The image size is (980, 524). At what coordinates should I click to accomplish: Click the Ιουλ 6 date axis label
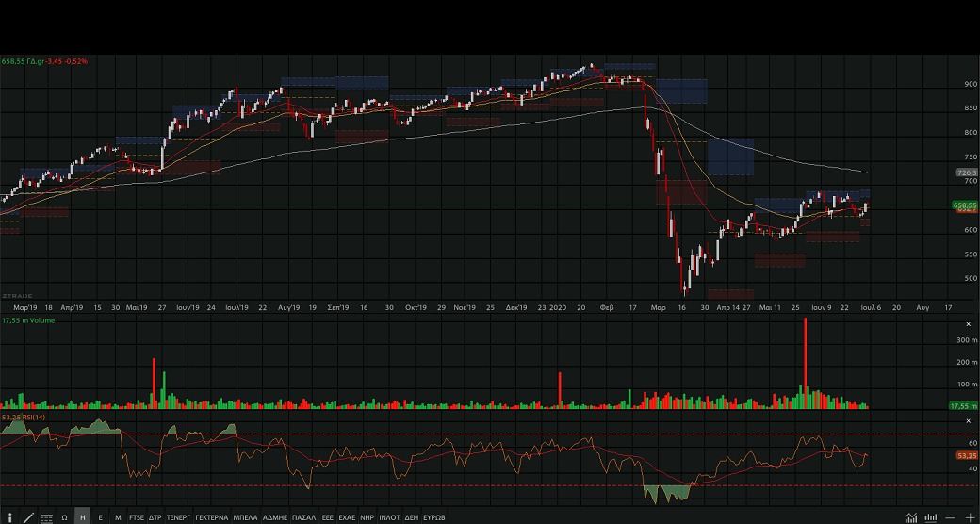pyautogui.click(x=872, y=307)
